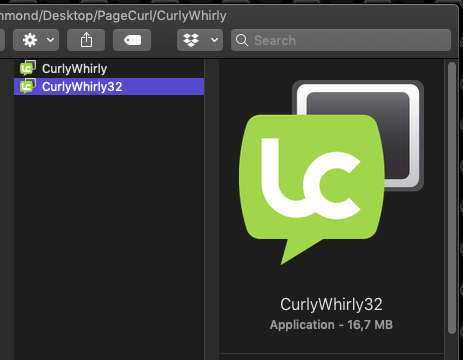Open the Dropbox toolbar menu

pyautogui.click(x=200, y=40)
